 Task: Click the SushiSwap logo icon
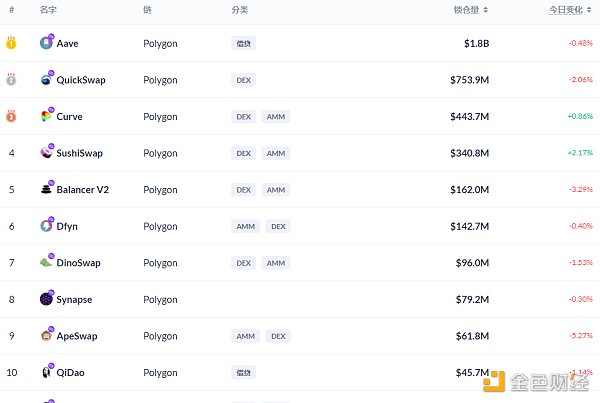pos(46,152)
